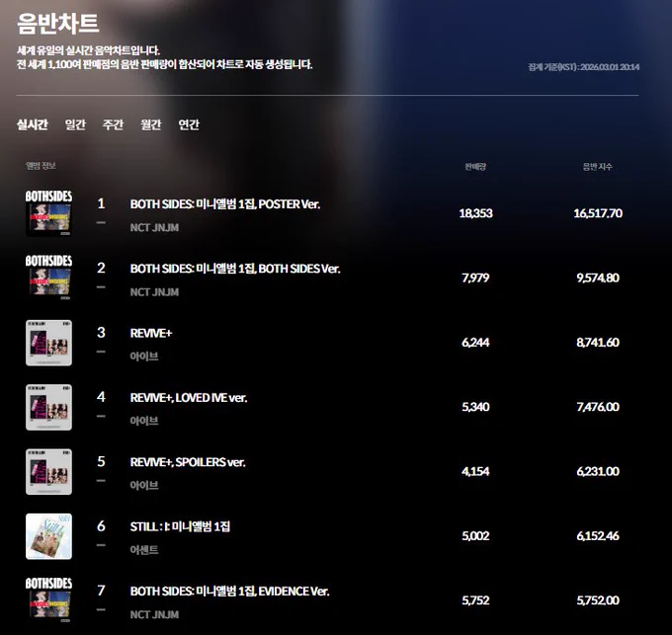
Task: Click sales figure 6,244
Action: pos(475,343)
